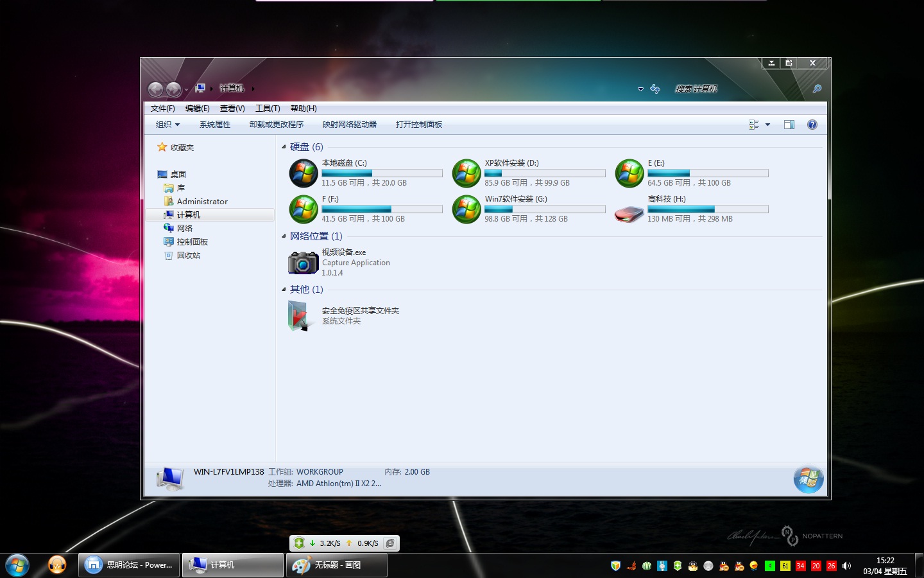Open the 查看(V) menu

[x=232, y=109]
